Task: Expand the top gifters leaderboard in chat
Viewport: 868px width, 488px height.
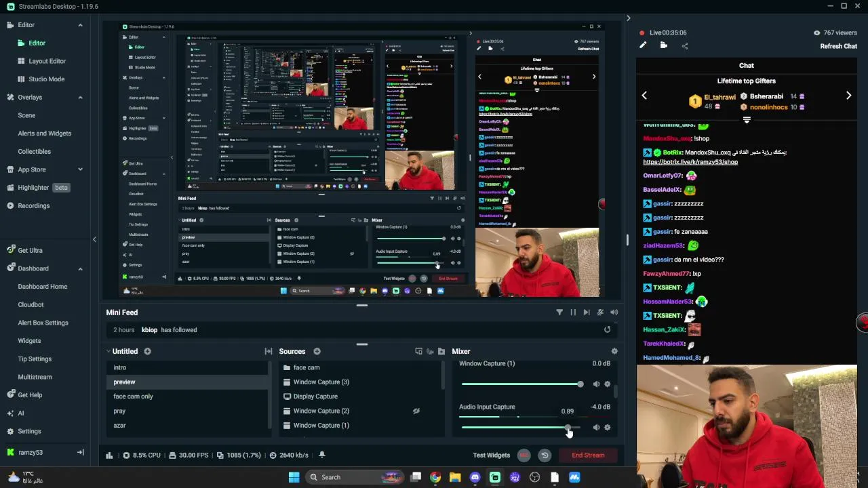Action: click(x=747, y=120)
